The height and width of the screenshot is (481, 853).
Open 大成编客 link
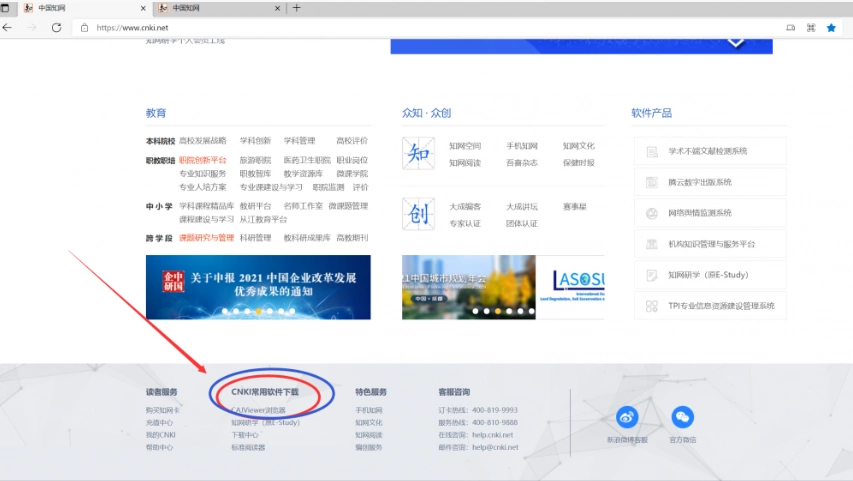465,207
